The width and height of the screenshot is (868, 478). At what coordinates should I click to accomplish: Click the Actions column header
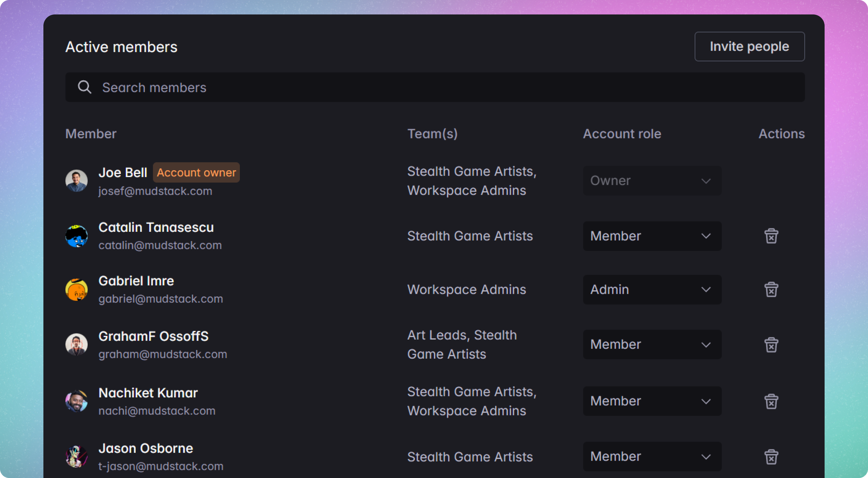click(782, 134)
